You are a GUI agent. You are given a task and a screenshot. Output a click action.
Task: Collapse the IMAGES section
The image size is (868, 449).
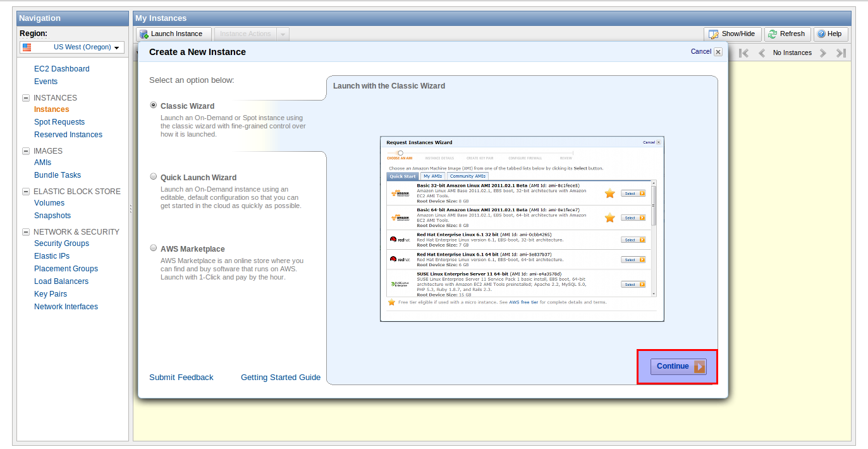tap(26, 151)
